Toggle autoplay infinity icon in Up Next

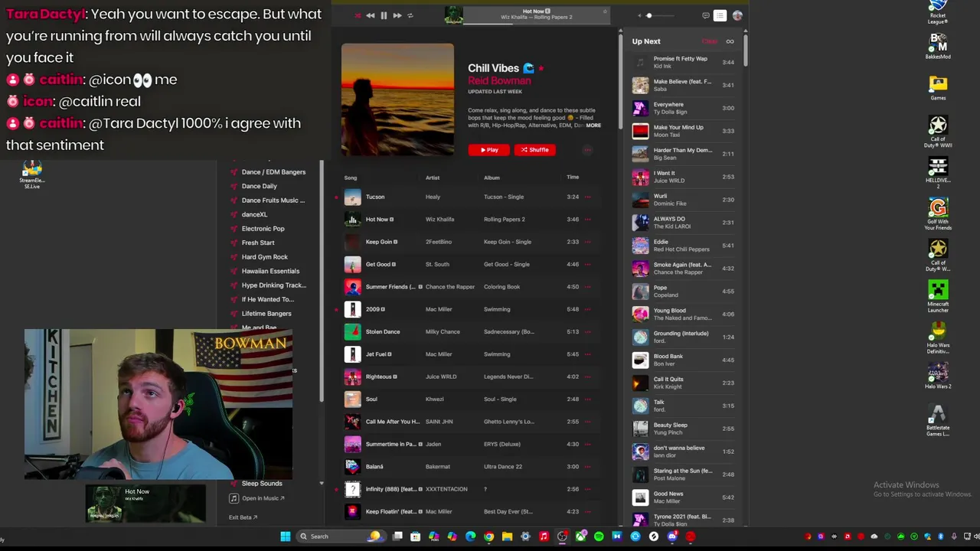[x=730, y=41]
